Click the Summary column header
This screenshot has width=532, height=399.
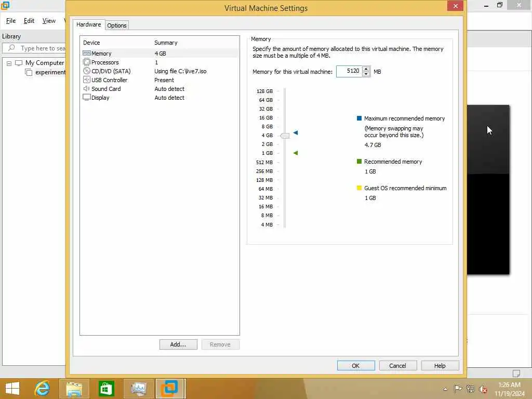click(x=166, y=43)
